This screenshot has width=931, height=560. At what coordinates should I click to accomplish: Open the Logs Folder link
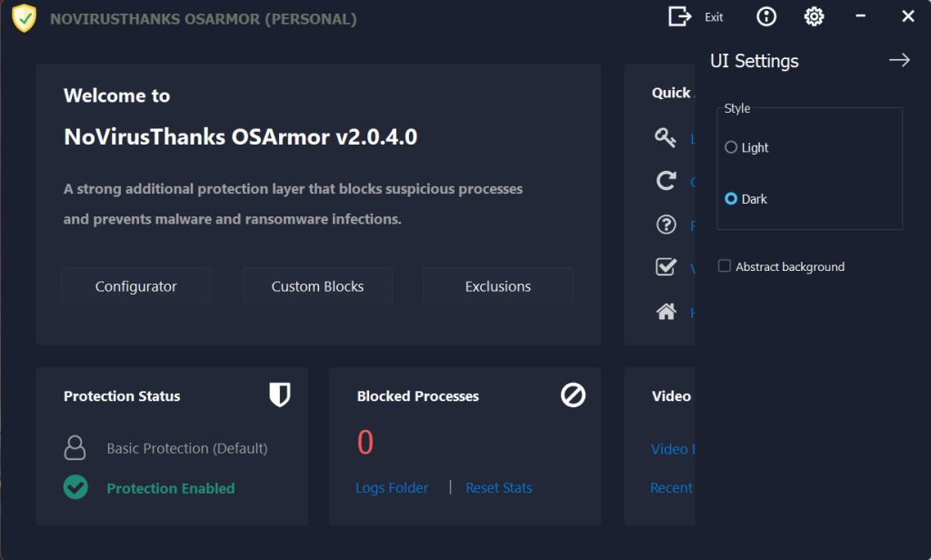pyautogui.click(x=391, y=487)
